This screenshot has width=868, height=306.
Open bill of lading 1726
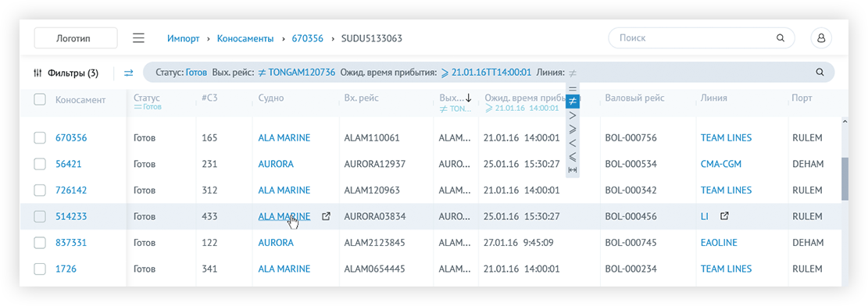[66, 269]
